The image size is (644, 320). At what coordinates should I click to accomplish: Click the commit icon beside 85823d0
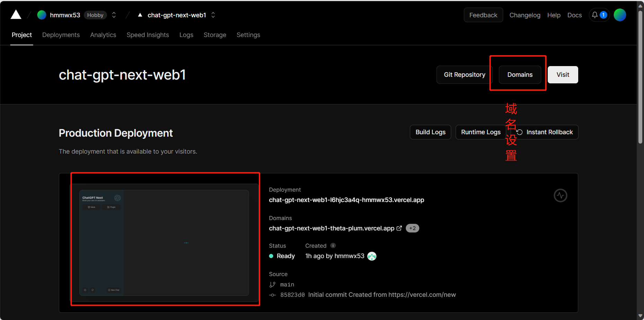272,295
